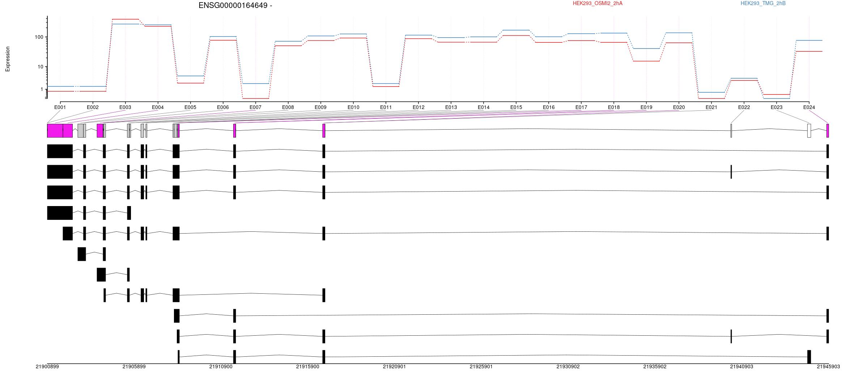Click exon label E008
This screenshot has height=373, width=868.
click(288, 107)
